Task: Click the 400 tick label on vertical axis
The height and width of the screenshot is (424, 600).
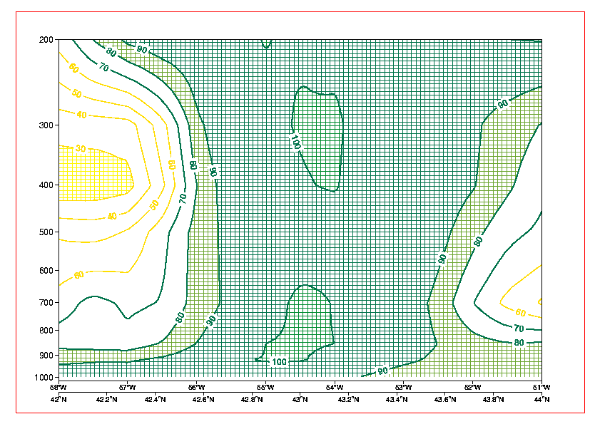Action: 46,186
